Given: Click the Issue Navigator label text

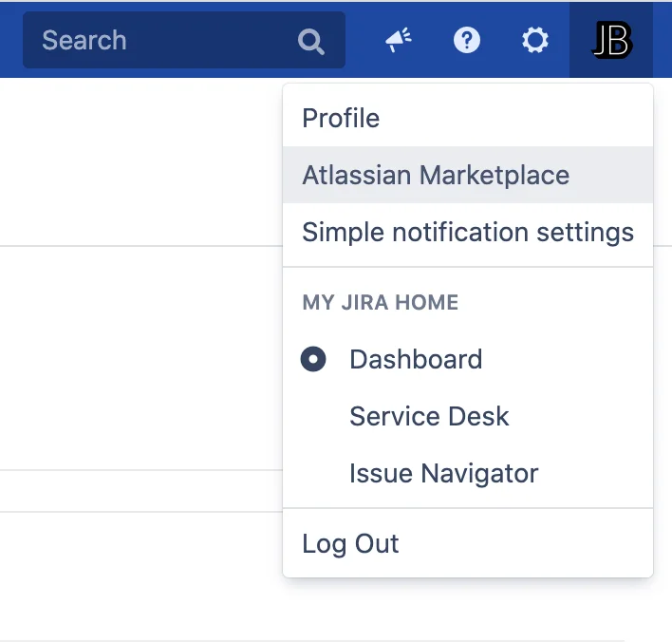Looking at the screenshot, I should point(443,474).
